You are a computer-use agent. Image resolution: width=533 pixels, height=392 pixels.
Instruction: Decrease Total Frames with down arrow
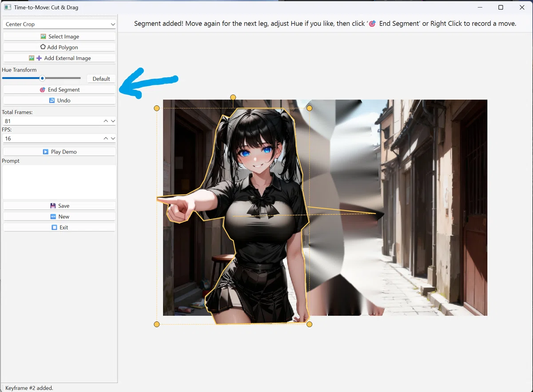(x=113, y=121)
